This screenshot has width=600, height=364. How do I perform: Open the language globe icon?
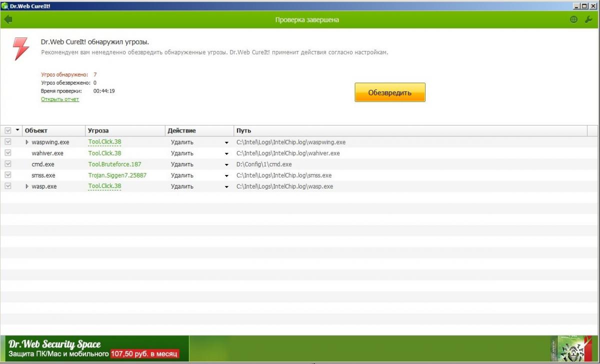click(x=573, y=19)
